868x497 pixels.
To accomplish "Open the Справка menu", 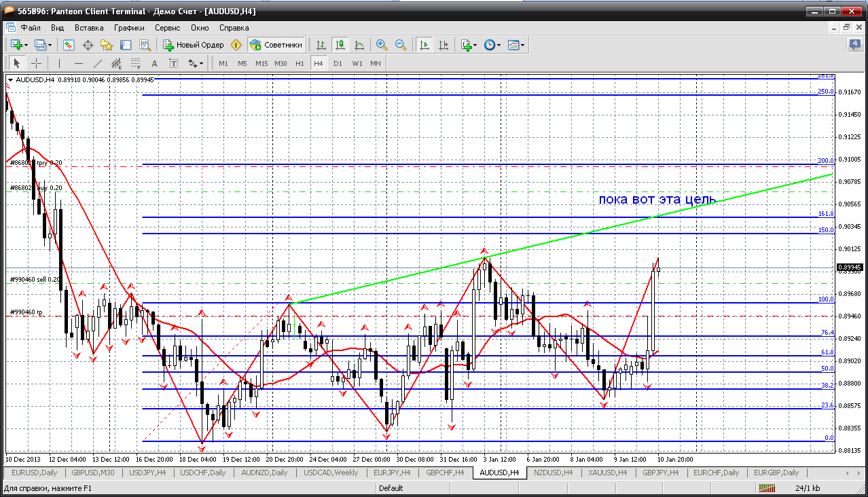I will tap(234, 28).
